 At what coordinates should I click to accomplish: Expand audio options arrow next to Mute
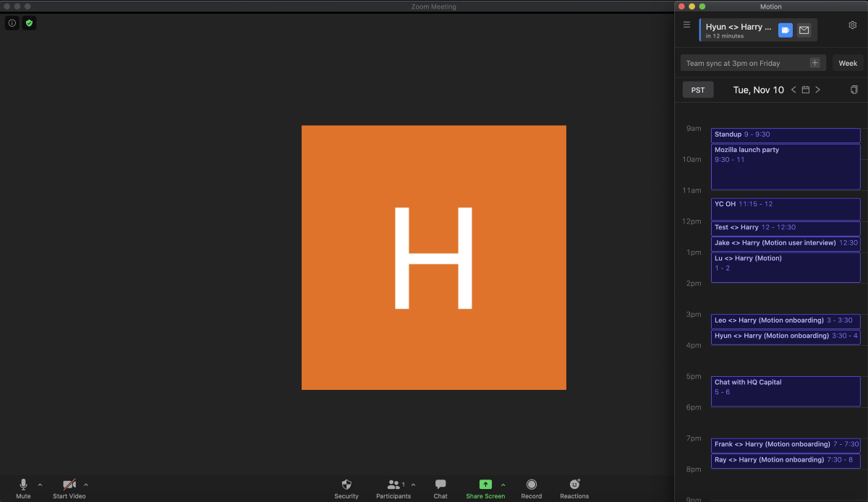40,485
